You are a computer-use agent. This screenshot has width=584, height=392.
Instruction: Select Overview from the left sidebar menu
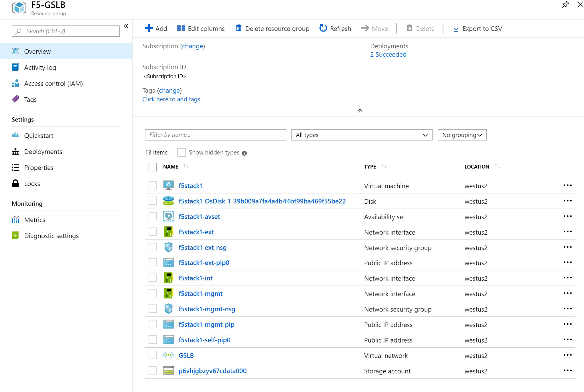pyautogui.click(x=37, y=51)
